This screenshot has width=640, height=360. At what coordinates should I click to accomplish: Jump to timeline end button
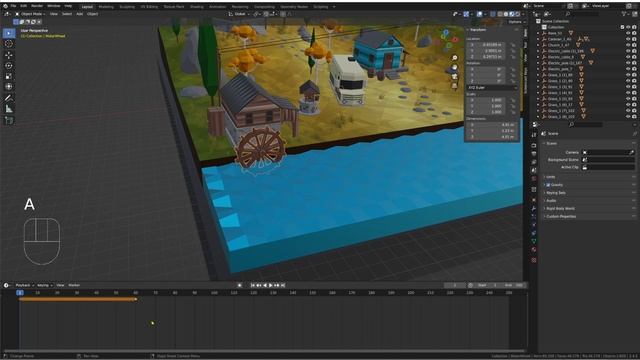tap(283, 285)
